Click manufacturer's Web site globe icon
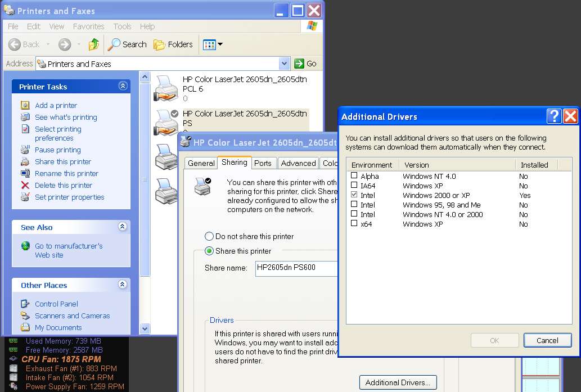The image size is (581, 392). pos(25,246)
